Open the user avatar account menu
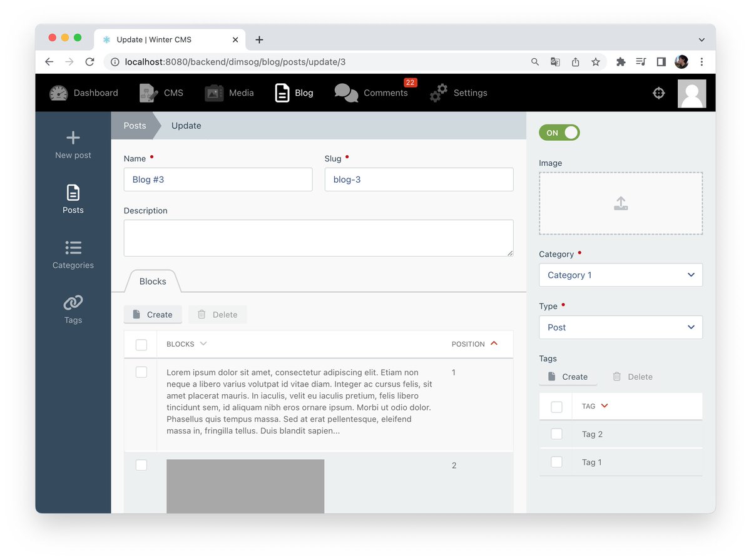 point(692,93)
